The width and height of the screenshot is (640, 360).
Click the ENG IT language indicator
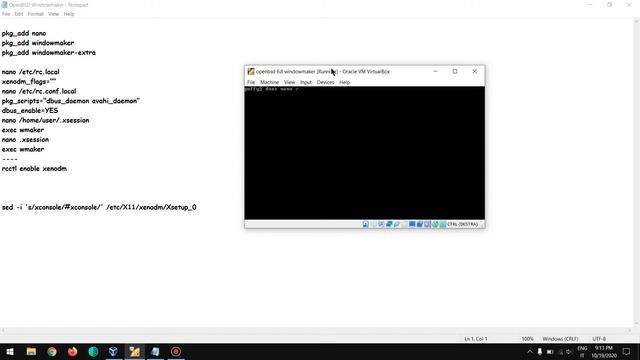tap(582, 351)
